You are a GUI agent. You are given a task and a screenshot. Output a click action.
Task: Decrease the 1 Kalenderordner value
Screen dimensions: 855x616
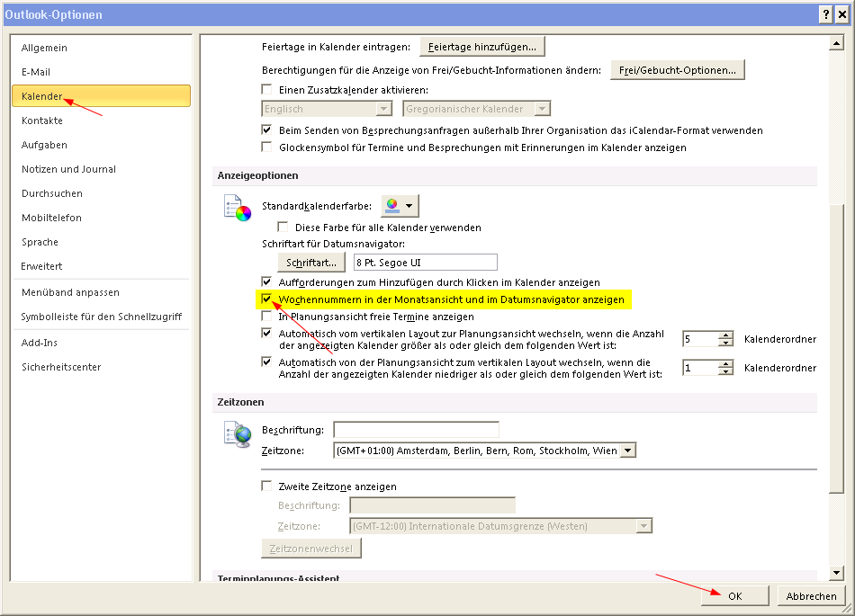point(725,371)
